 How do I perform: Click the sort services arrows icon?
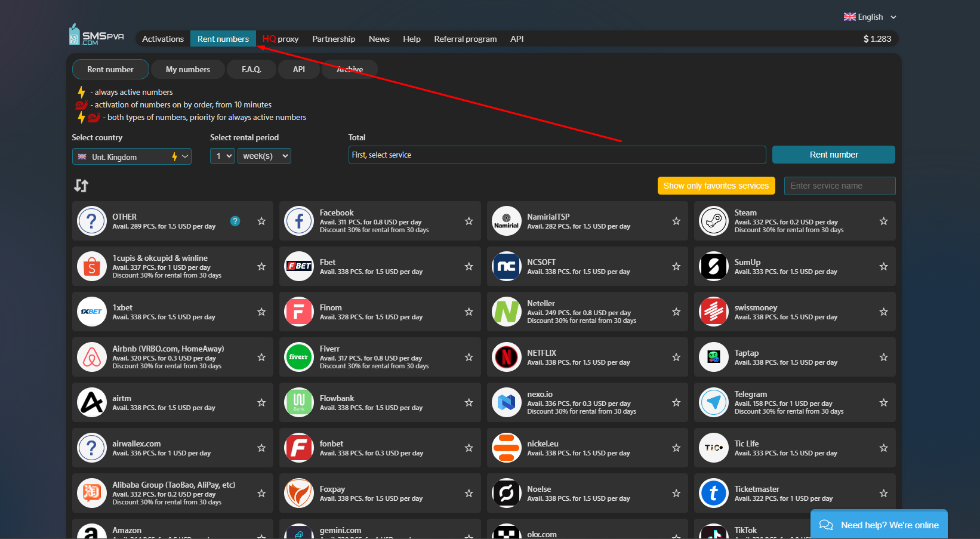tap(81, 186)
